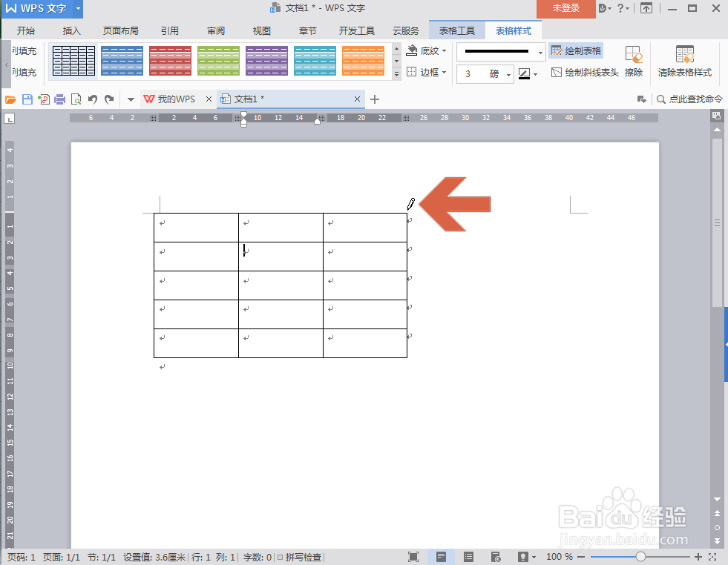Select outline view icon in status bar
The image size is (728, 565).
click(x=468, y=557)
